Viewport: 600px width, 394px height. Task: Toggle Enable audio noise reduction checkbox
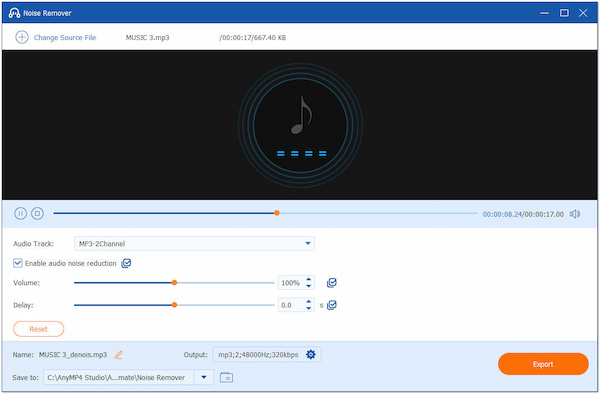(18, 263)
